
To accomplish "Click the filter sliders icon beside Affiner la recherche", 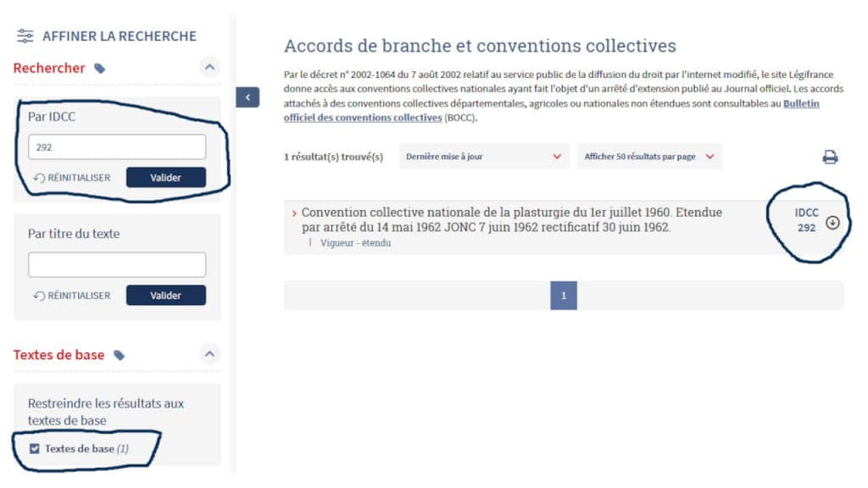I will (x=25, y=36).
